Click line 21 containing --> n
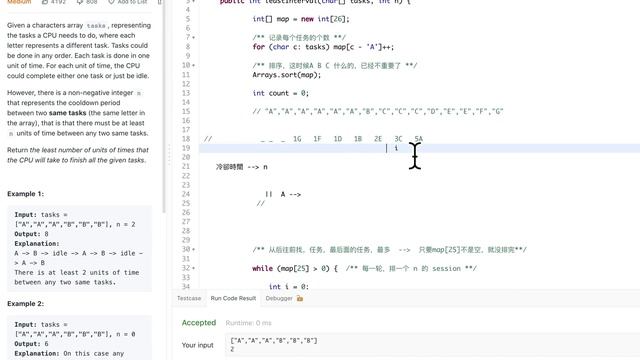 tap(242, 167)
